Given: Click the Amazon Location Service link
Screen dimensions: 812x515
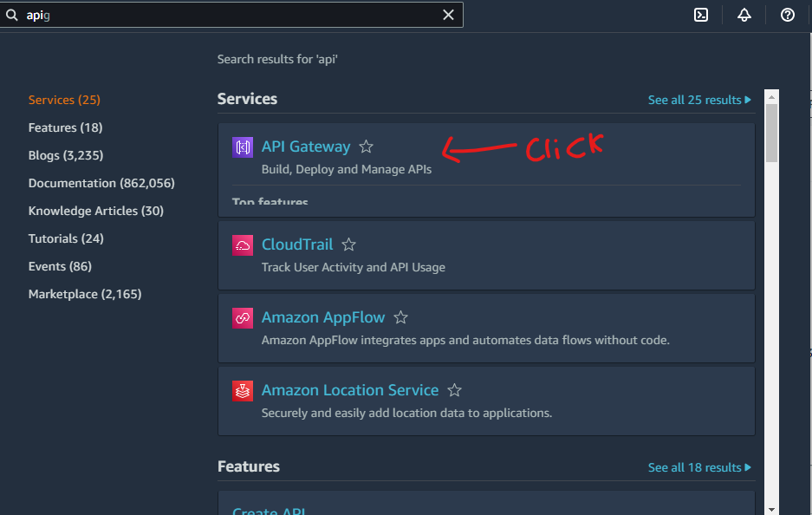Looking at the screenshot, I should click(x=350, y=390).
